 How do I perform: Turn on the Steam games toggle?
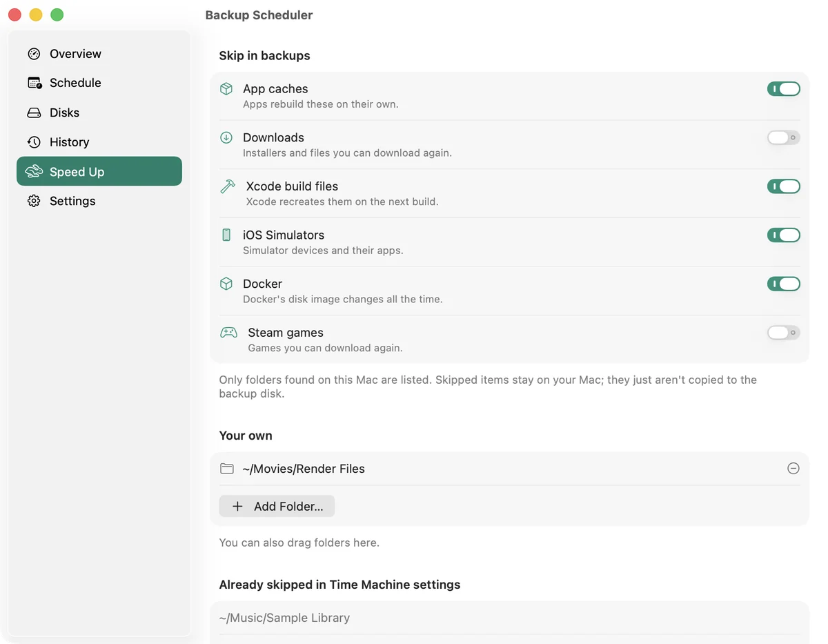point(784,333)
